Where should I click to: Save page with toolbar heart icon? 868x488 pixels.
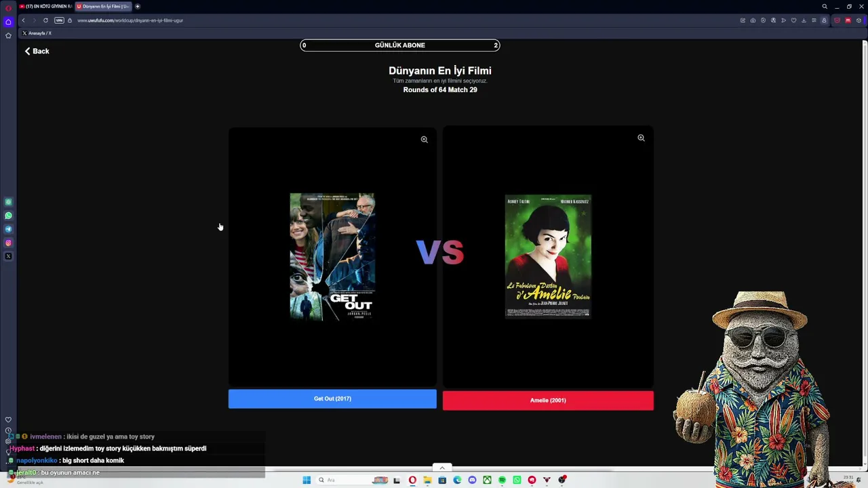[x=793, y=20]
